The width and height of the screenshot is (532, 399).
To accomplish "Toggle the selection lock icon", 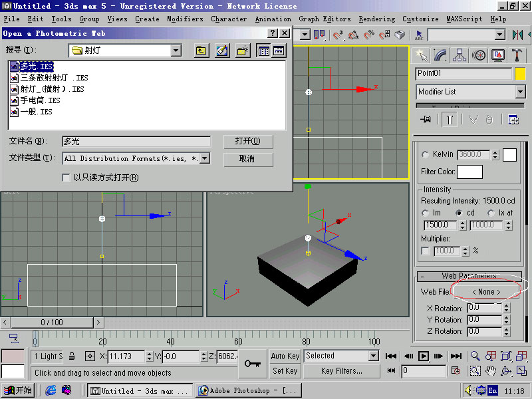I will coord(72,356).
